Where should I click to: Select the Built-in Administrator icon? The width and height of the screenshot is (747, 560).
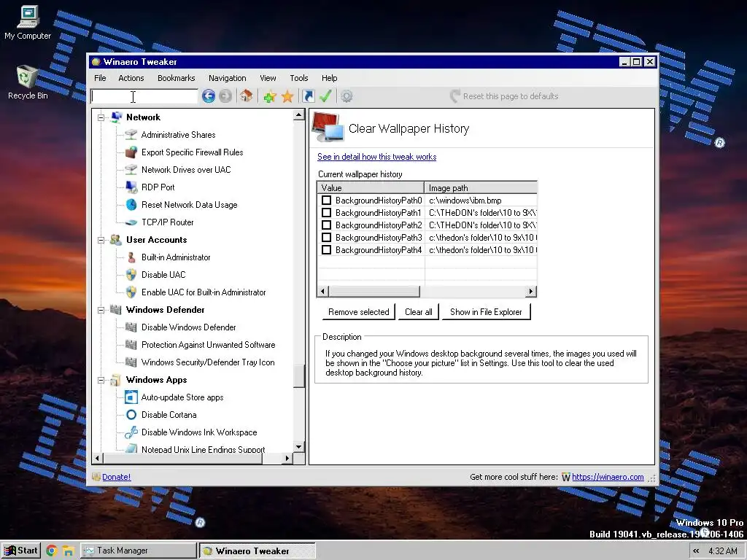tap(131, 257)
